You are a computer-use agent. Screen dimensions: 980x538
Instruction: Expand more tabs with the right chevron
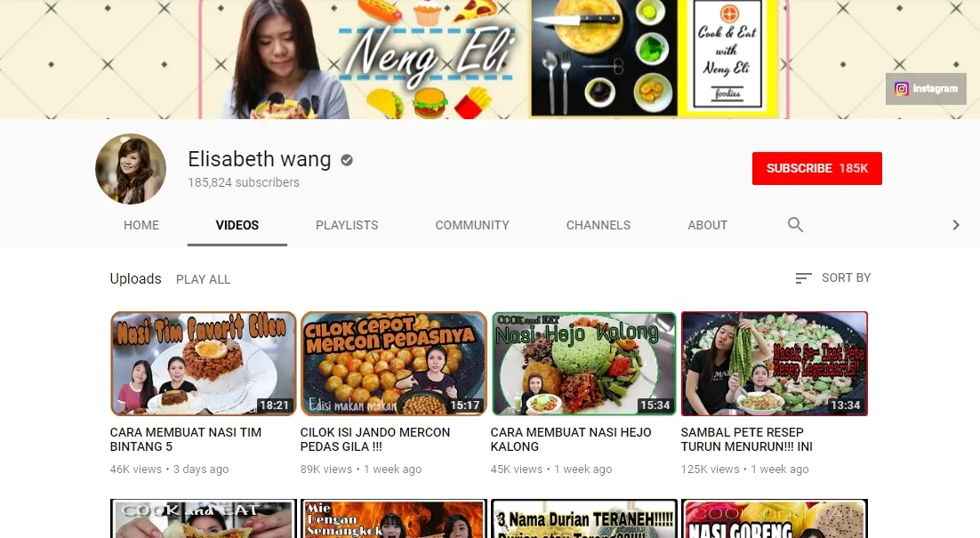956,225
